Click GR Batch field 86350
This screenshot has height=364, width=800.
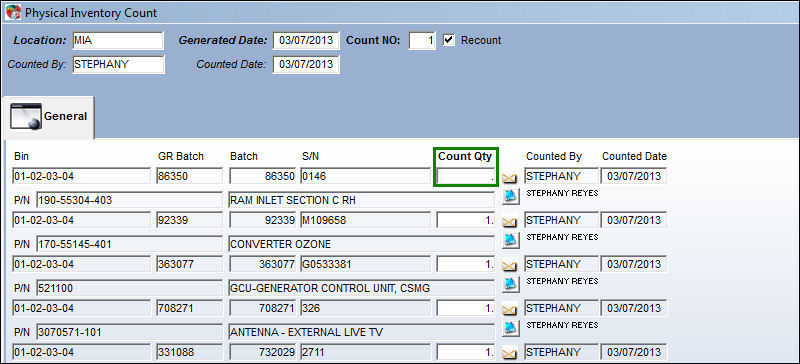point(189,177)
